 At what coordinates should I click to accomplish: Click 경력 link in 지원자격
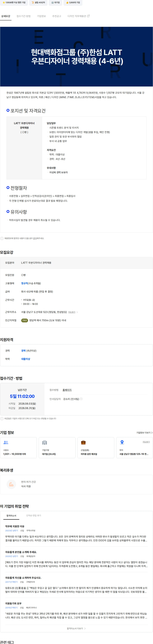23,351
